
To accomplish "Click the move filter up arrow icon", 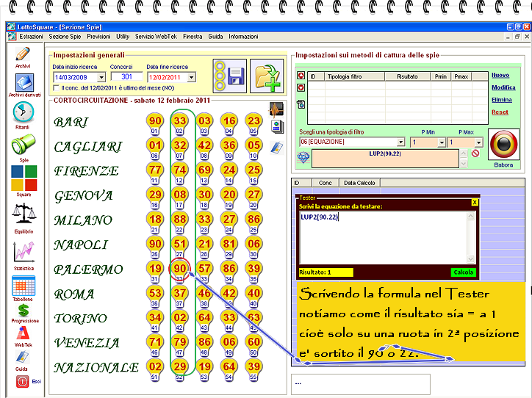I will (301, 76).
